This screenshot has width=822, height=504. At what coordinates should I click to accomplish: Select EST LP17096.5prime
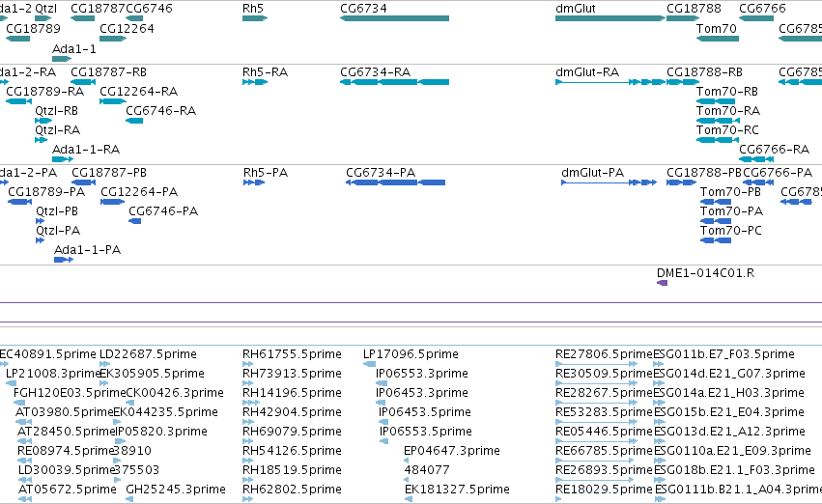411,354
